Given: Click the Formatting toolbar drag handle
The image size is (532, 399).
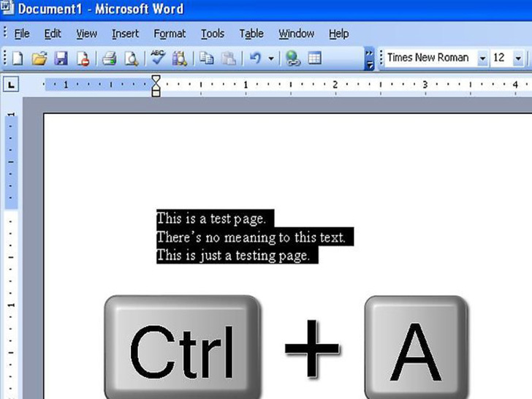Looking at the screenshot, I should pyautogui.click(x=381, y=58).
